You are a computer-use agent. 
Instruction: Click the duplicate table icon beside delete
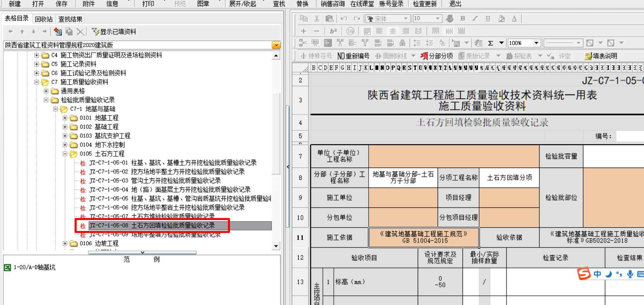pyautogui.click(x=69, y=32)
